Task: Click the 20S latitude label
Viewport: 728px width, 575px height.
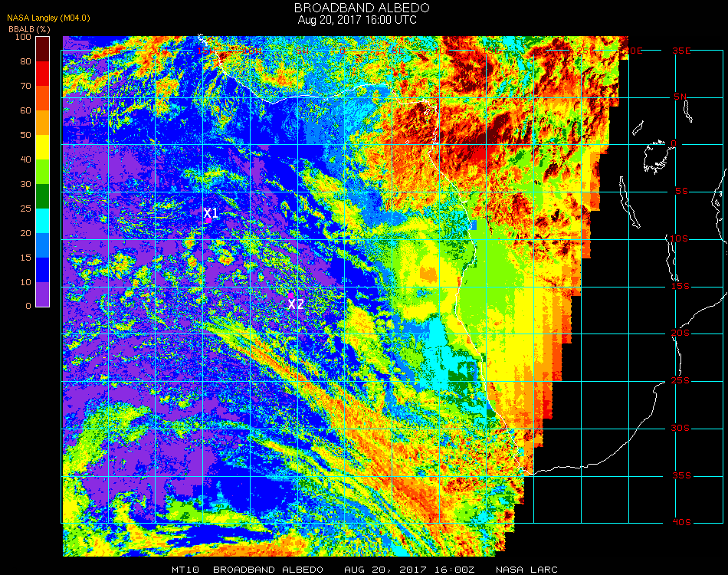Action: point(680,333)
